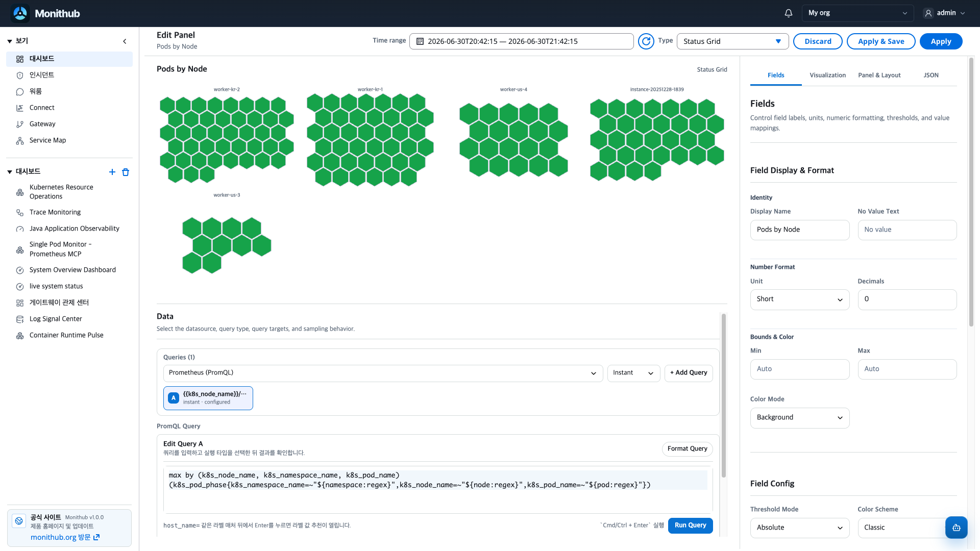Click the refresh time range icon

[x=646, y=41]
